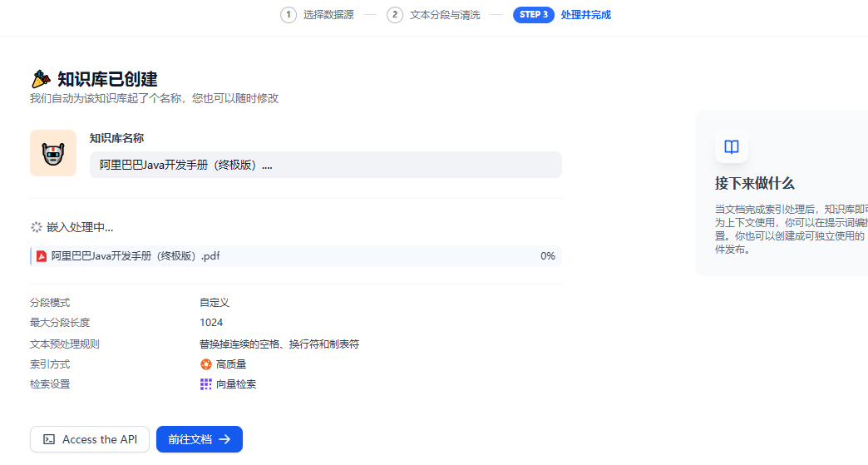Click the 1024 value
Image resolution: width=868 pixels, height=465 pixels.
click(211, 323)
